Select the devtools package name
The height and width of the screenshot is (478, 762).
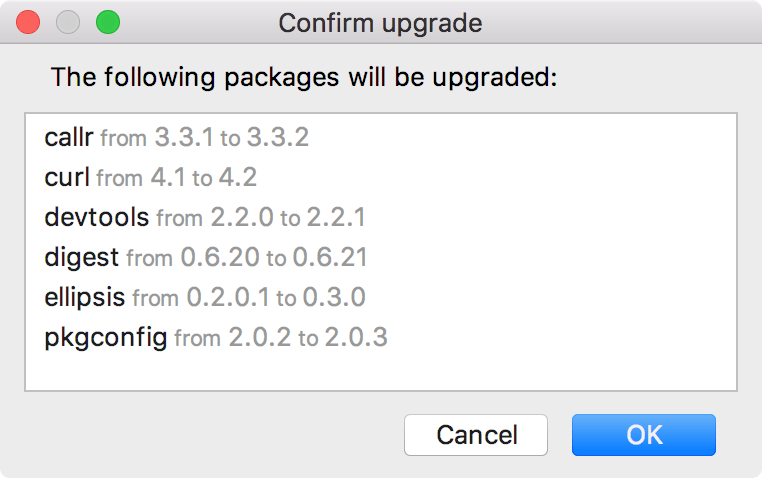[x=97, y=217]
